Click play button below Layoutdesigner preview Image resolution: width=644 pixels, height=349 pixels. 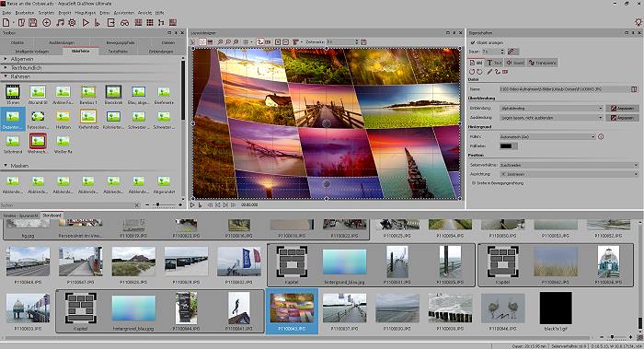(x=192, y=204)
